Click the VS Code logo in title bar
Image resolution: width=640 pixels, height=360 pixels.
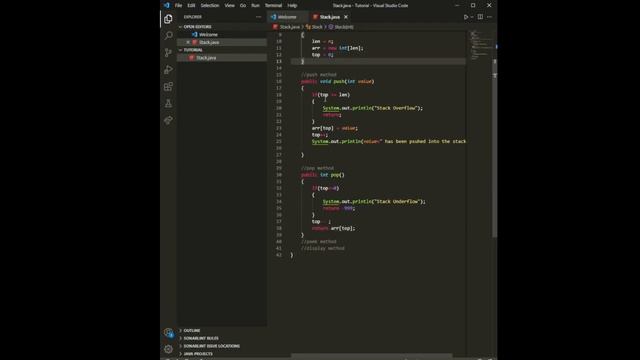click(167, 5)
